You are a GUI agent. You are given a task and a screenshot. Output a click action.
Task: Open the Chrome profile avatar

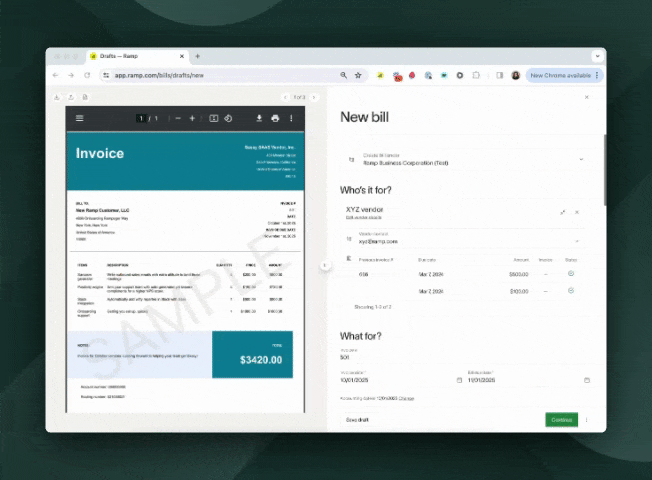click(516, 75)
